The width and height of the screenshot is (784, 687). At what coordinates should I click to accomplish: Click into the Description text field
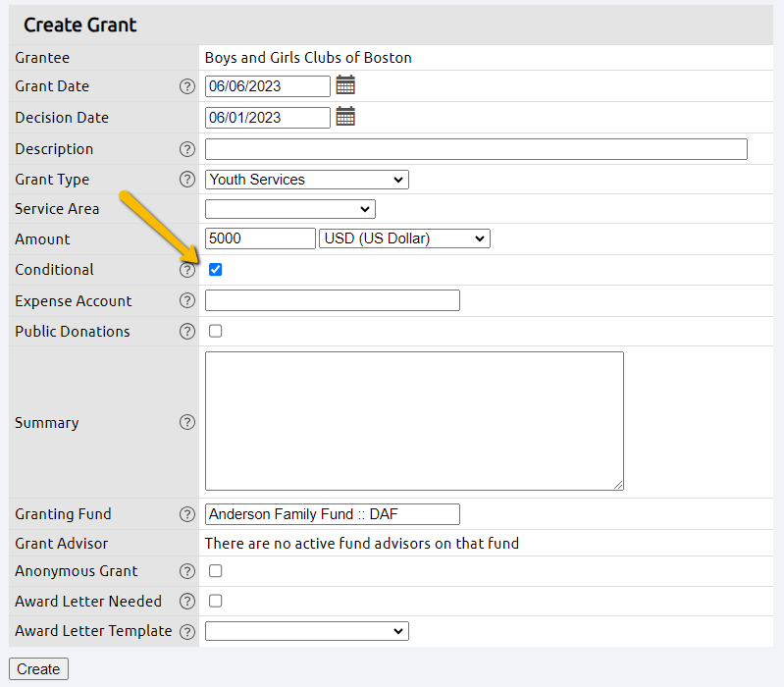(x=476, y=149)
